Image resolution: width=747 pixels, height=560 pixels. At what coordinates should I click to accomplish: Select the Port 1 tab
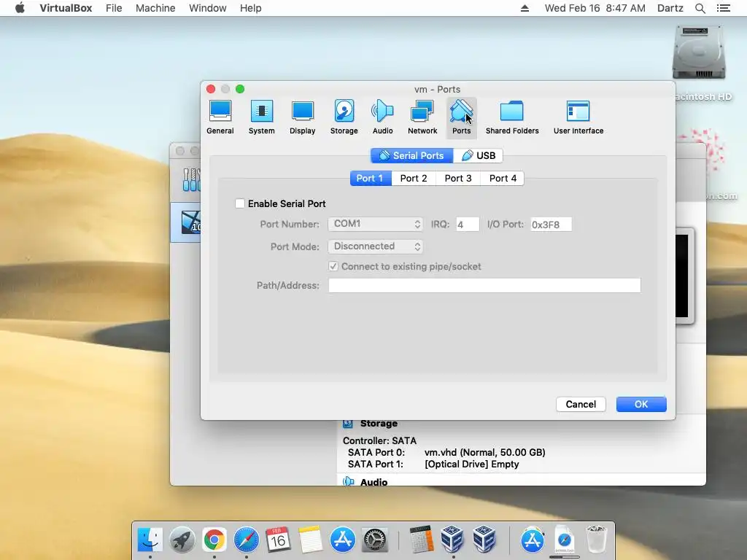tap(371, 178)
